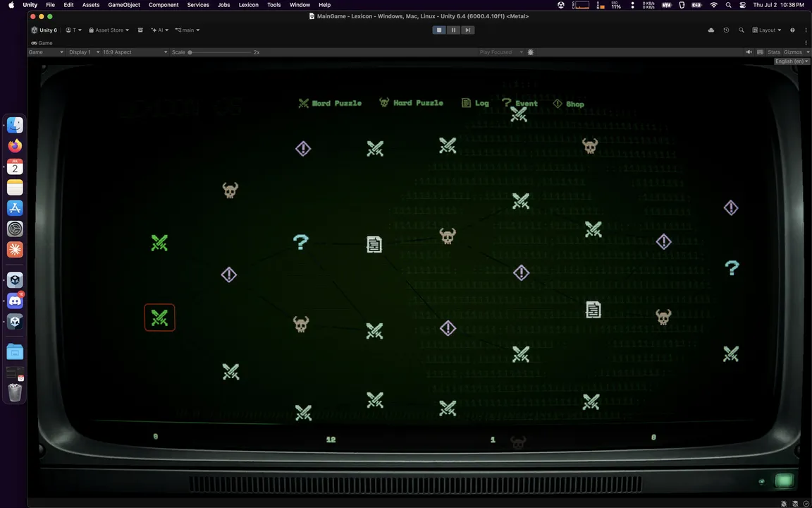812x508 pixels.
Task: Click the bug debugger icon in the Game toolbar
Action: [530, 52]
